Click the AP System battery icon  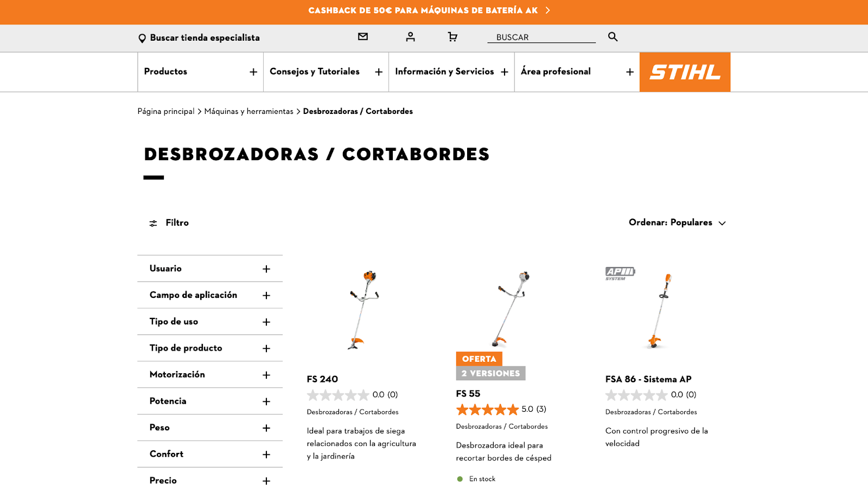[x=620, y=273]
